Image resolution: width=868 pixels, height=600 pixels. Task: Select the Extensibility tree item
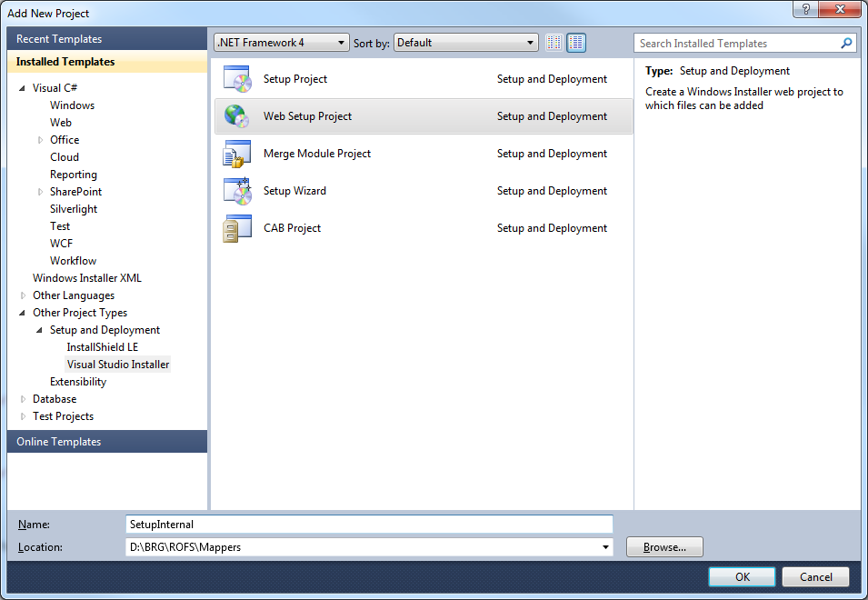78,382
